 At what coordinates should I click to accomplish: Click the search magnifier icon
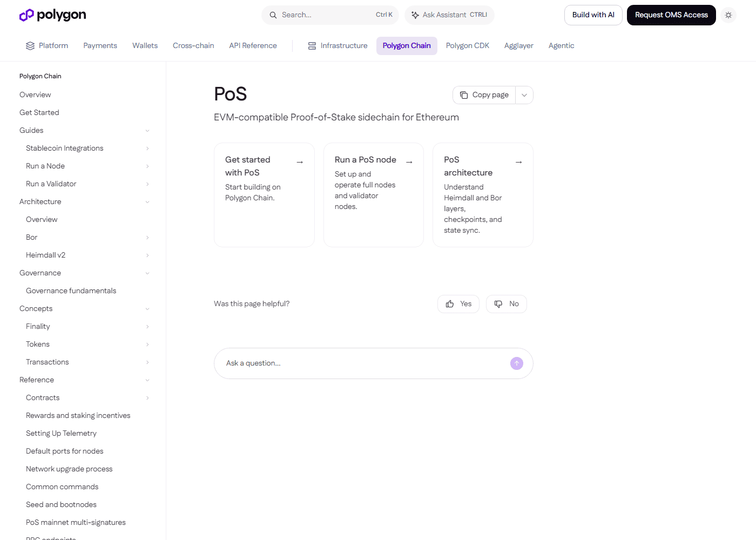(x=273, y=15)
